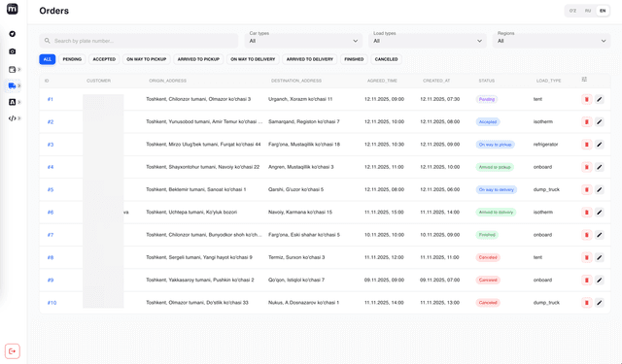Show ARRIVED TO DELIVERY orders
Screen dimensions: 622x364
click(x=310, y=59)
